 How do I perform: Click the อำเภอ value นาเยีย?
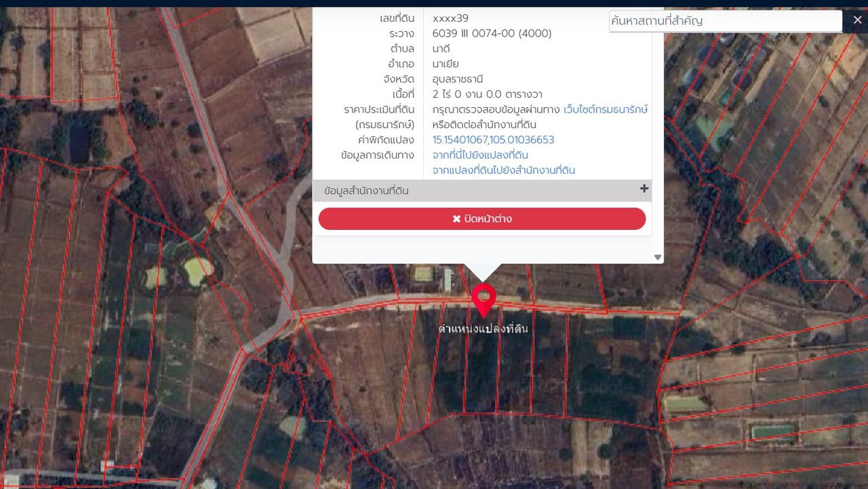[x=446, y=64]
